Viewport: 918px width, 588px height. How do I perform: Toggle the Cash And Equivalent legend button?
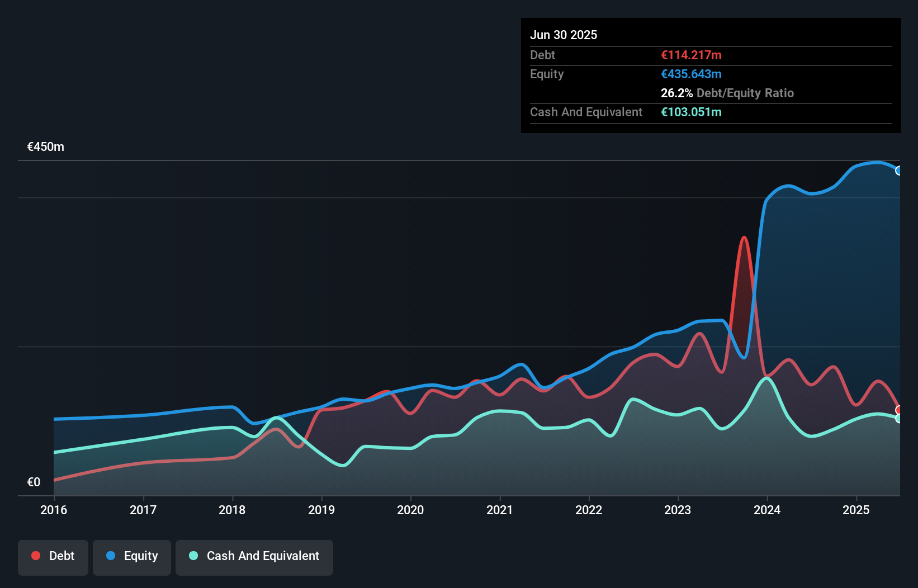pyautogui.click(x=254, y=557)
